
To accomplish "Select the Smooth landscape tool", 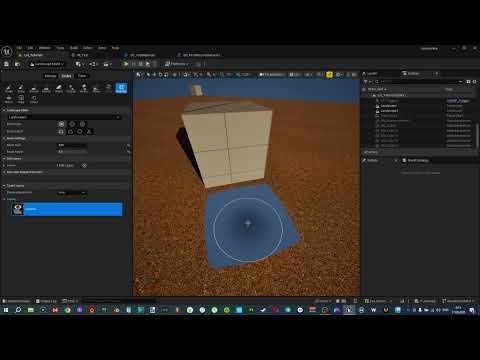I will click(34, 88).
